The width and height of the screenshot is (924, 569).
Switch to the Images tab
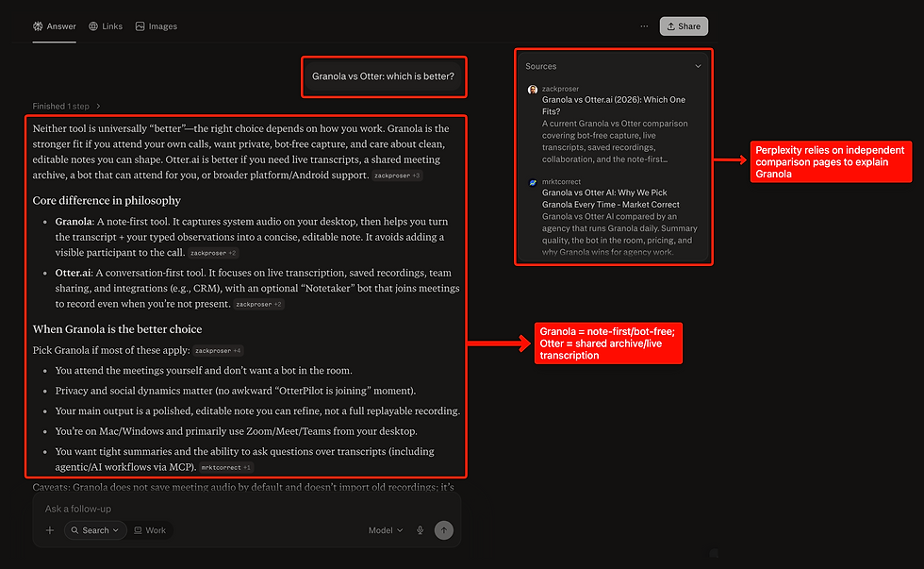(157, 25)
